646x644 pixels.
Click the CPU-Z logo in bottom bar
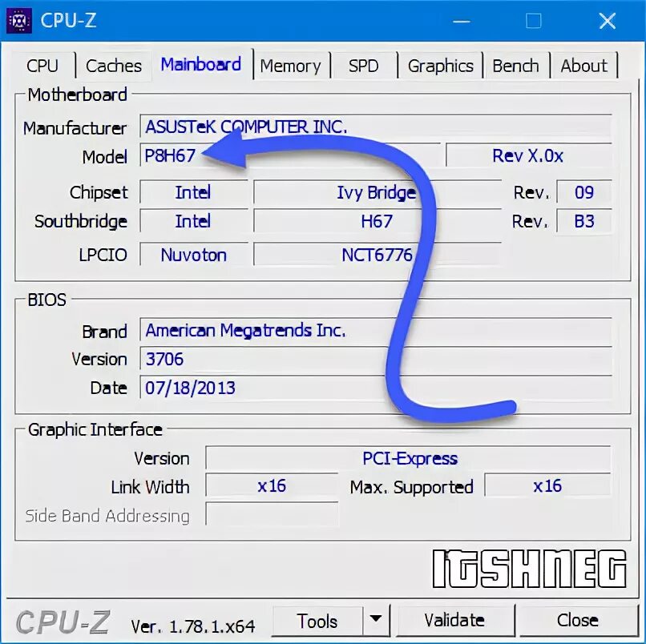tap(63, 622)
